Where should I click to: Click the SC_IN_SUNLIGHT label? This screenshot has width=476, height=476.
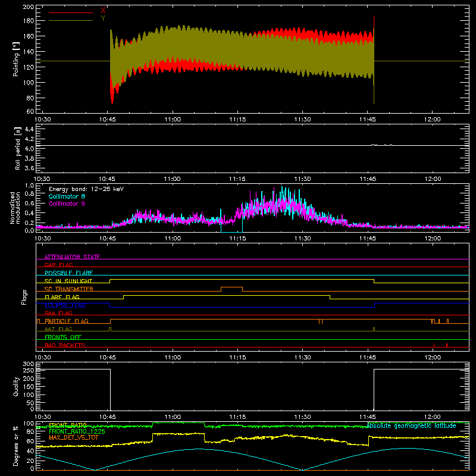pyautogui.click(x=68, y=281)
